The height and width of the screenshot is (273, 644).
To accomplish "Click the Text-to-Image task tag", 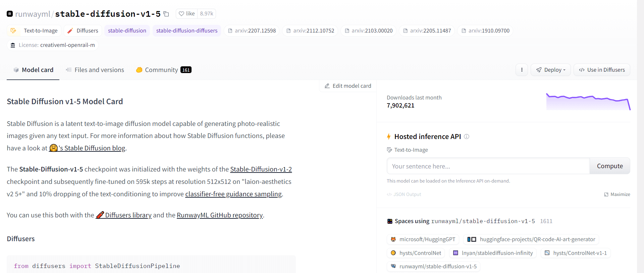I will click(x=34, y=30).
